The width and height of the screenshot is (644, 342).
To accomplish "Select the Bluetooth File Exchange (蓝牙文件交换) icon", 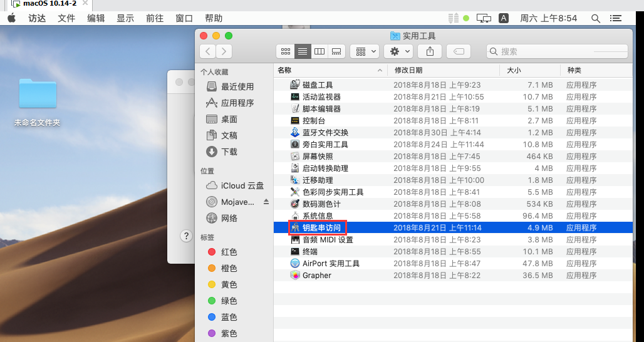I will tap(295, 132).
